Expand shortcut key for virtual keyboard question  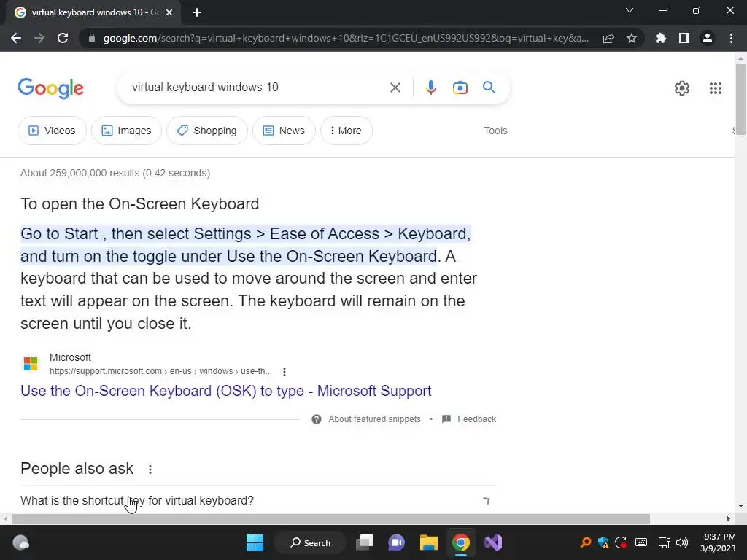258,500
